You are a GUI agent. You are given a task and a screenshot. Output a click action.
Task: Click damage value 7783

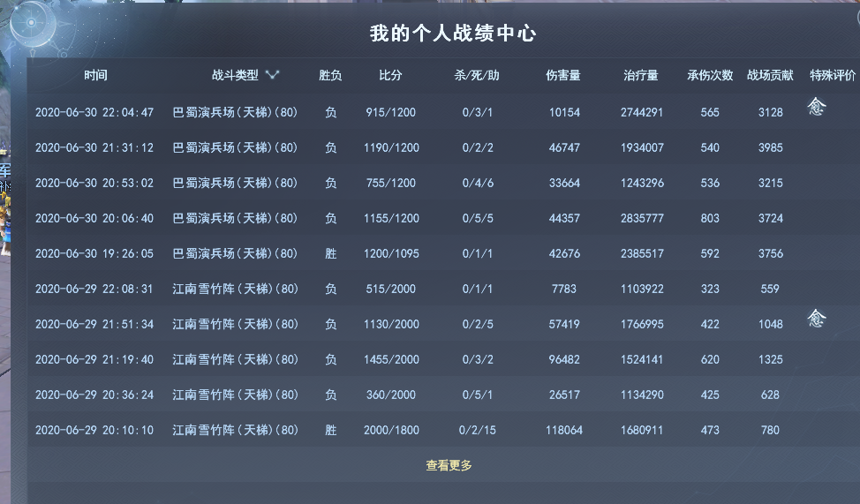coord(564,289)
